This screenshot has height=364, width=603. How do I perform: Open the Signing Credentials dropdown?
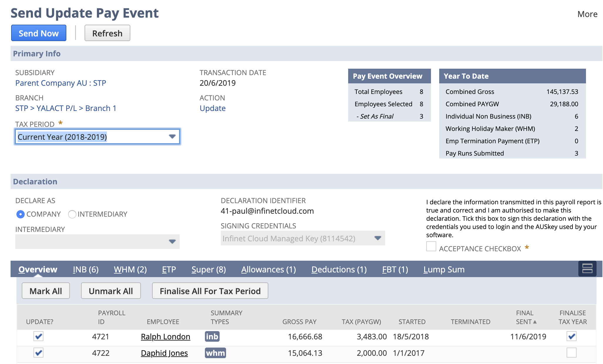tap(378, 238)
